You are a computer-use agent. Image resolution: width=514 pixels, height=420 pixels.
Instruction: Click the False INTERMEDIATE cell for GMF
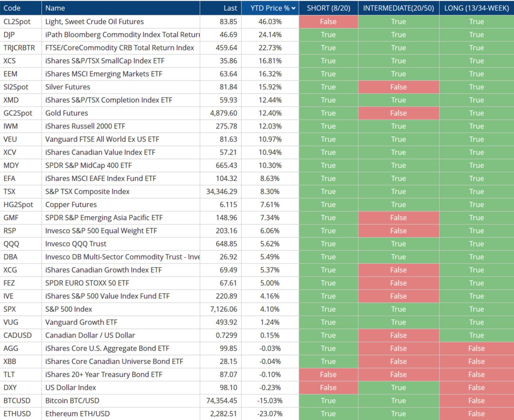[x=398, y=217]
